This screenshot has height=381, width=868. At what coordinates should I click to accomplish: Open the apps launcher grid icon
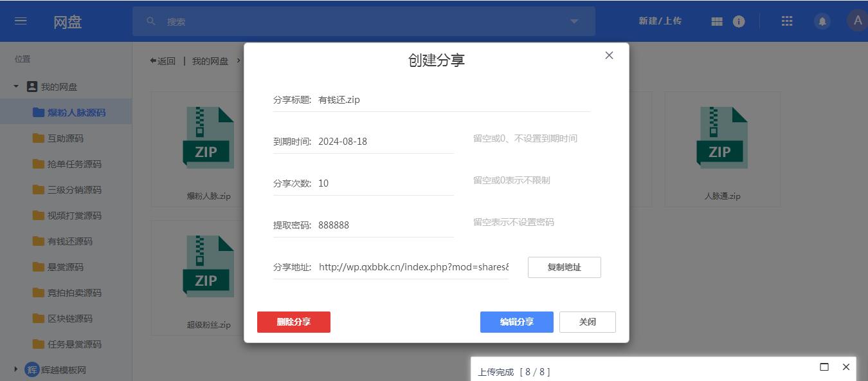point(787,21)
